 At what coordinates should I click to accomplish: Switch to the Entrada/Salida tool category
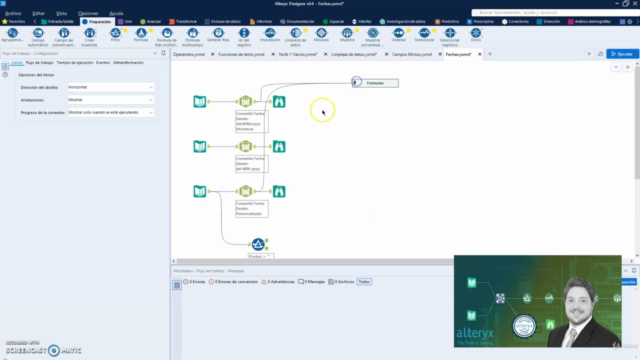[58, 21]
